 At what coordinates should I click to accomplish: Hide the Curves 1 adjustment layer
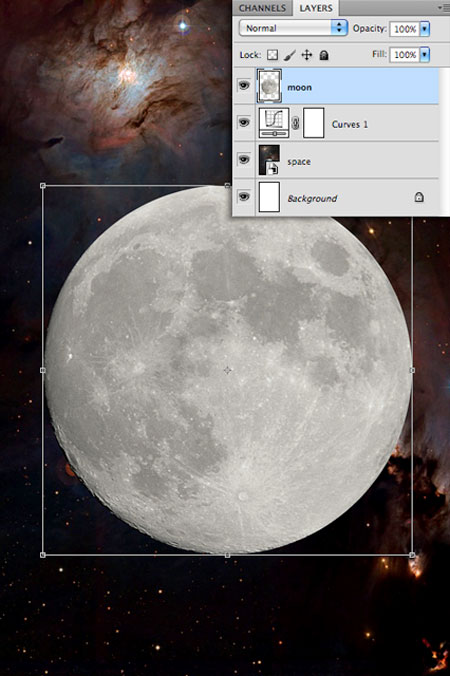tap(244, 122)
